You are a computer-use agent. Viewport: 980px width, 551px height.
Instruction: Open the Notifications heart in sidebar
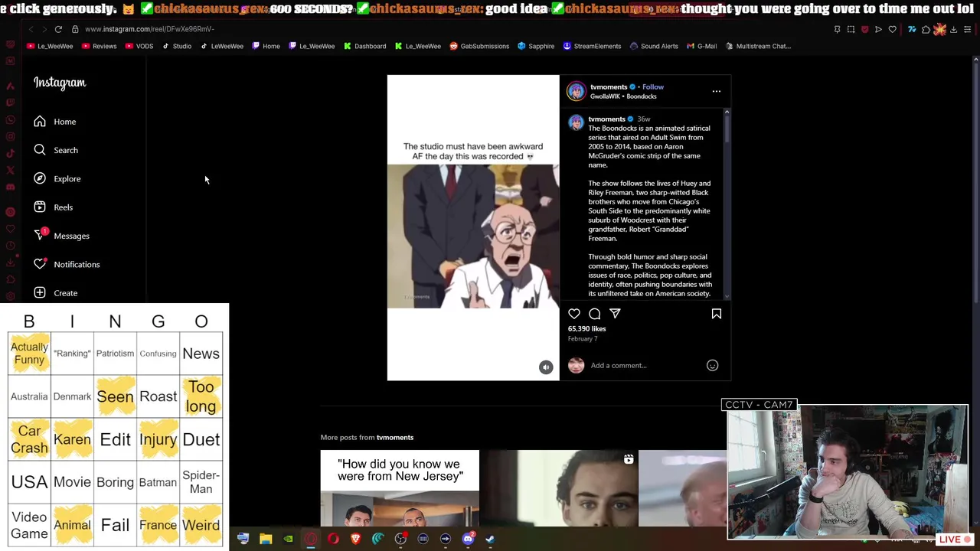pyautogui.click(x=67, y=264)
